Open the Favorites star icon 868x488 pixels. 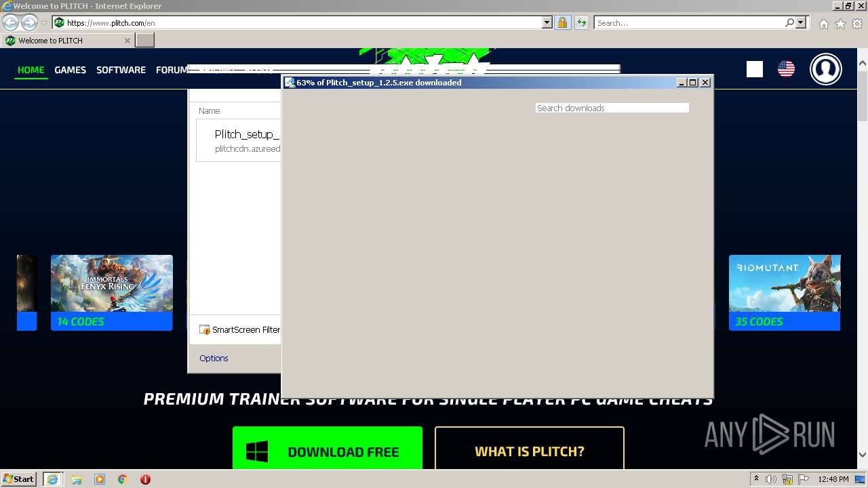coord(840,24)
